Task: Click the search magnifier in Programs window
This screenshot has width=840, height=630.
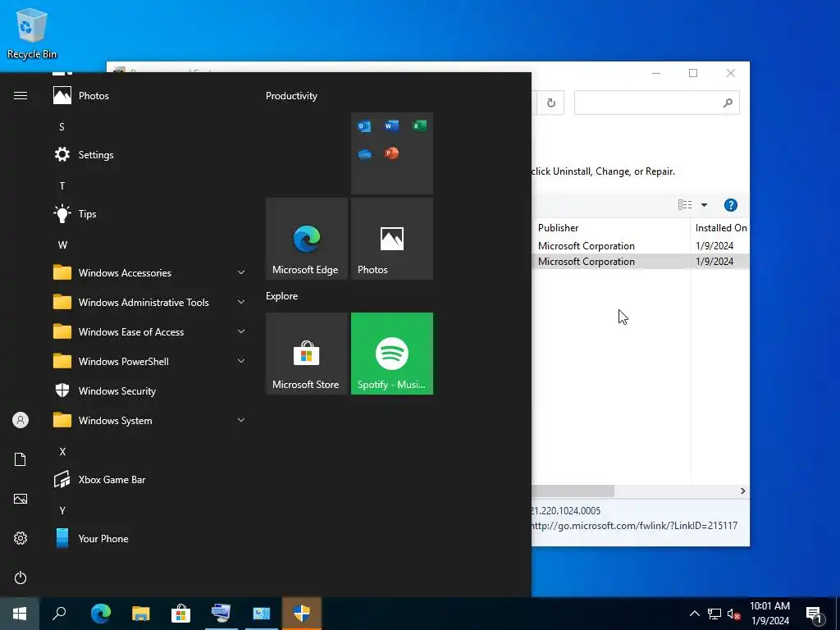Action: pyautogui.click(x=728, y=103)
